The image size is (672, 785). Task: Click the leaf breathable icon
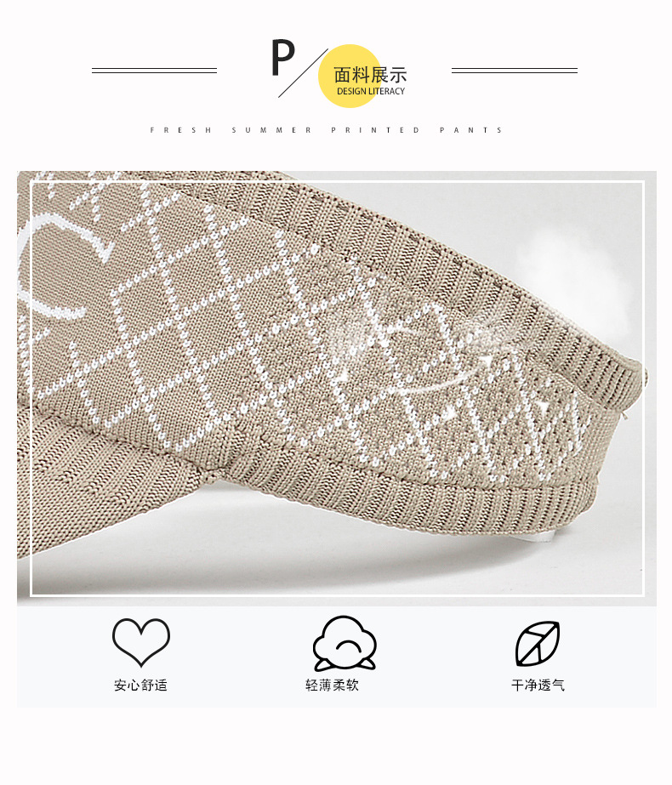[x=538, y=644]
